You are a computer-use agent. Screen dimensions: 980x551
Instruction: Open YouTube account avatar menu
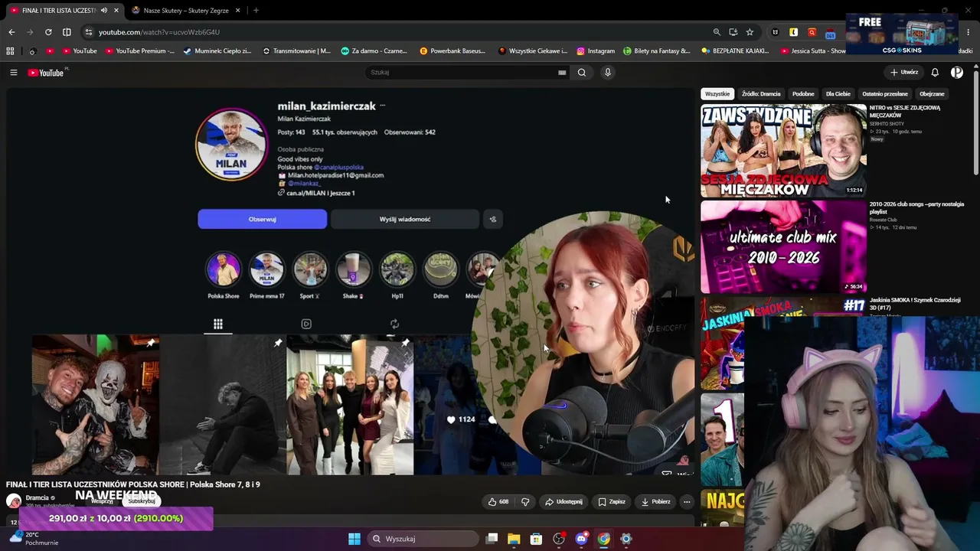coord(957,73)
